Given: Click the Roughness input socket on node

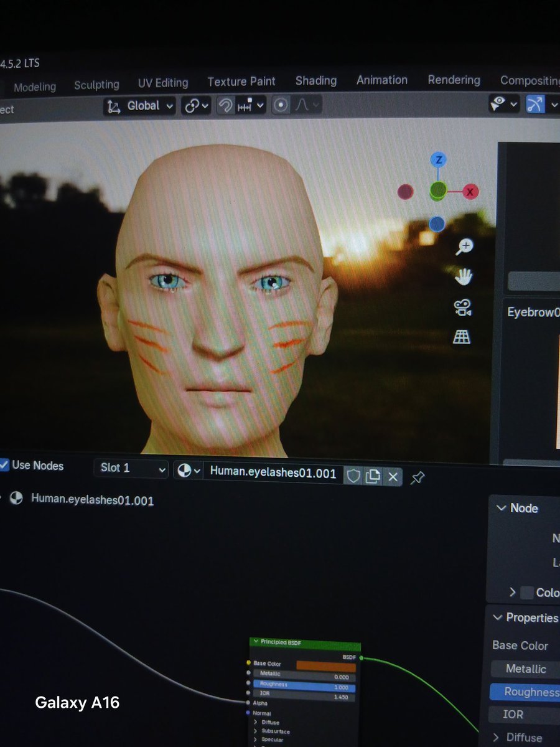Looking at the screenshot, I should tap(249, 684).
